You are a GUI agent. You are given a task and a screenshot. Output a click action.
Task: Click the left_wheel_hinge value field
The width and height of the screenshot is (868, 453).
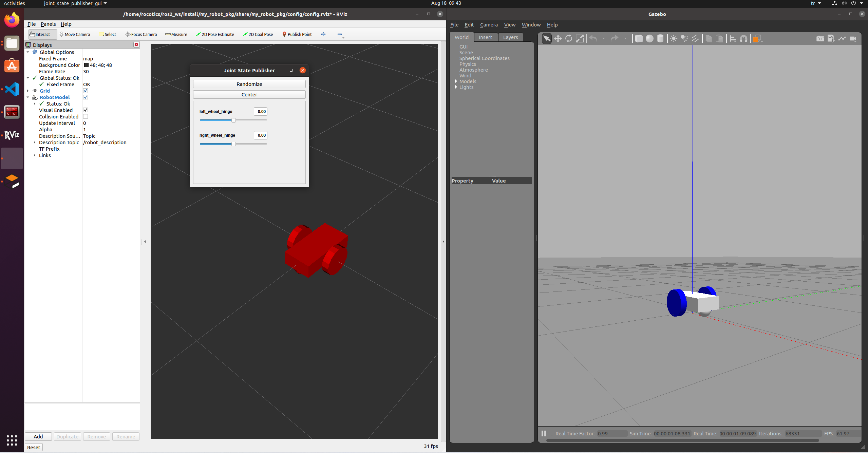coord(261,112)
